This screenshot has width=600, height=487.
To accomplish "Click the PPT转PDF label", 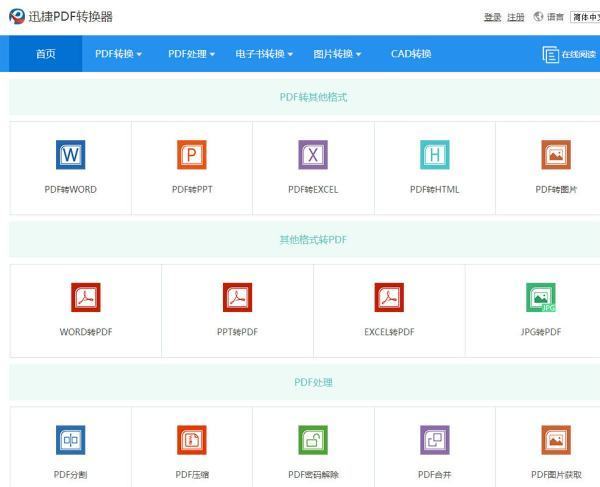I will point(237,332).
